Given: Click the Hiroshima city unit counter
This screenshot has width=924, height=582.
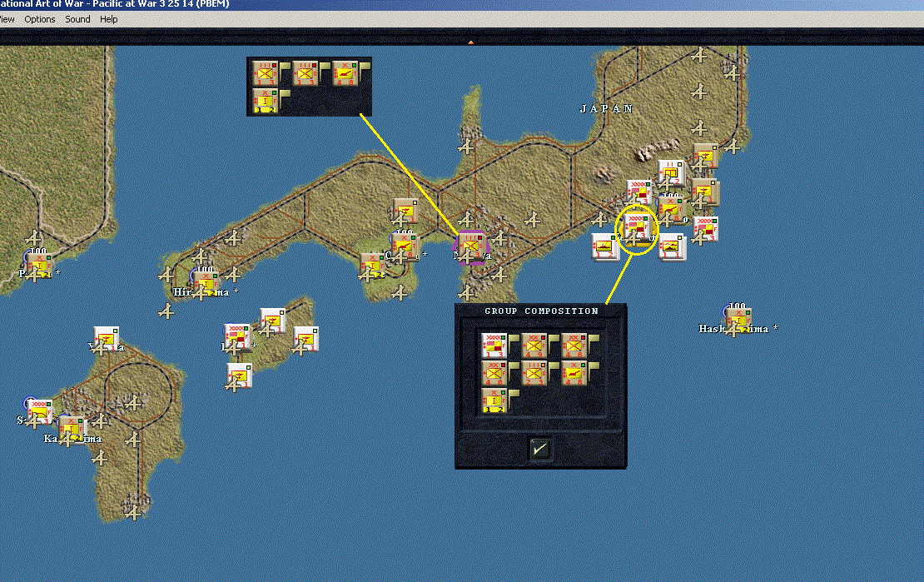Looking at the screenshot, I should (x=206, y=284).
